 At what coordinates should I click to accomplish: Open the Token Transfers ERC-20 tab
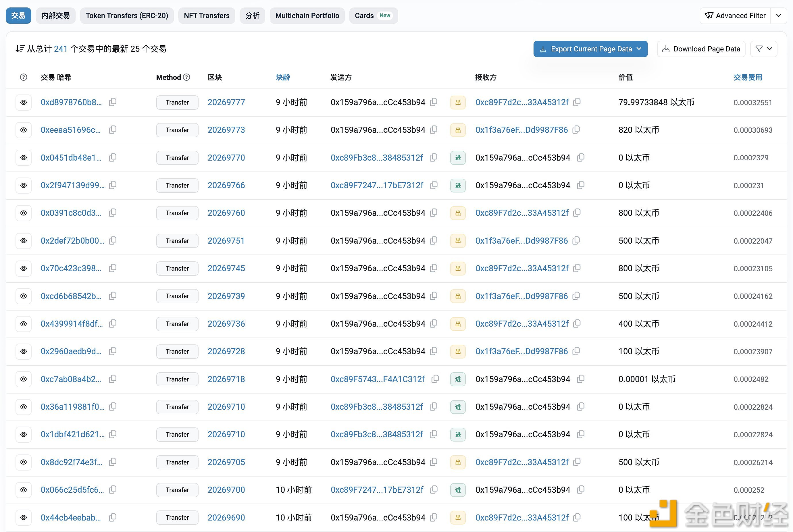[127, 15]
